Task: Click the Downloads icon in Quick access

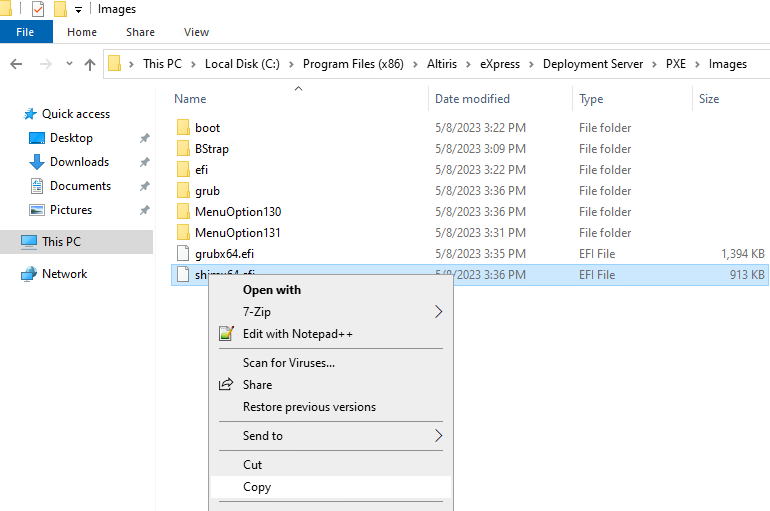Action: click(x=37, y=162)
